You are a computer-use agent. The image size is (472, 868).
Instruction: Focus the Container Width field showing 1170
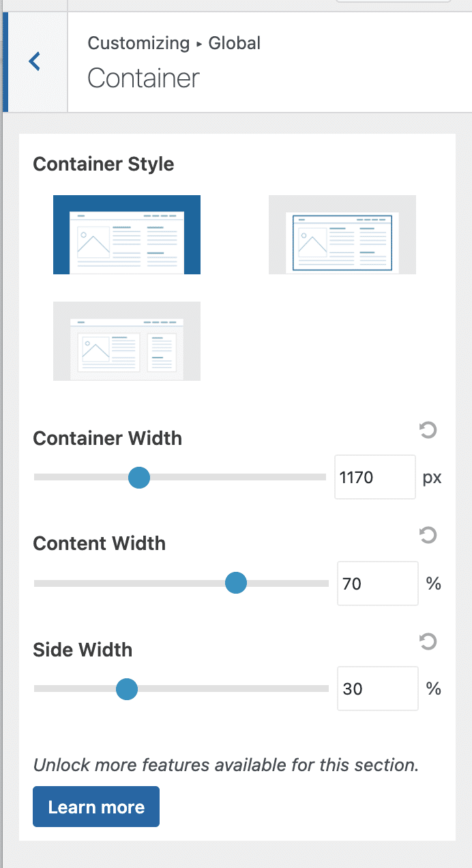click(374, 477)
